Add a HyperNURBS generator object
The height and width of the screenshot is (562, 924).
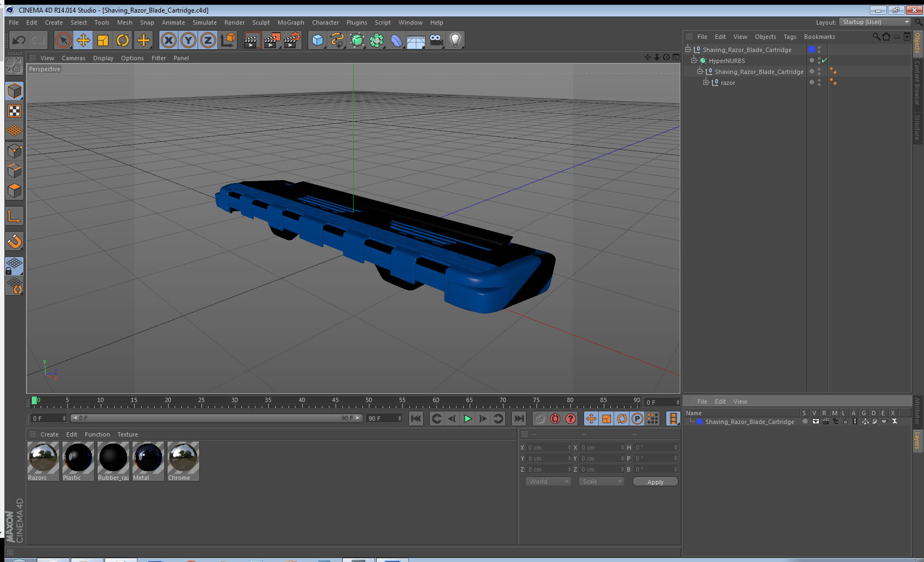pos(357,40)
